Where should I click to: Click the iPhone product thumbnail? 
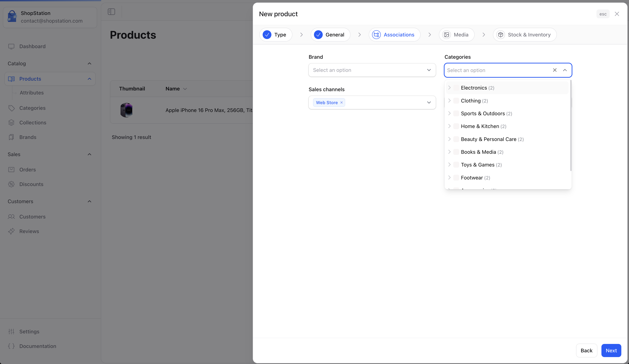click(x=126, y=110)
